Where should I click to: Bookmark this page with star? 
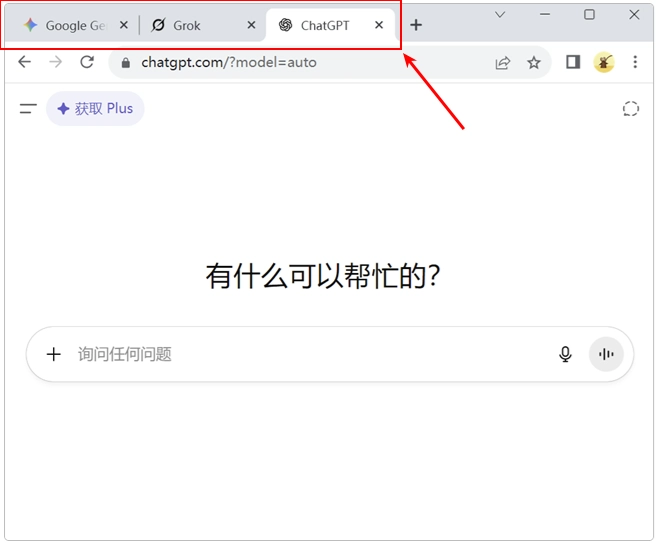(x=534, y=63)
